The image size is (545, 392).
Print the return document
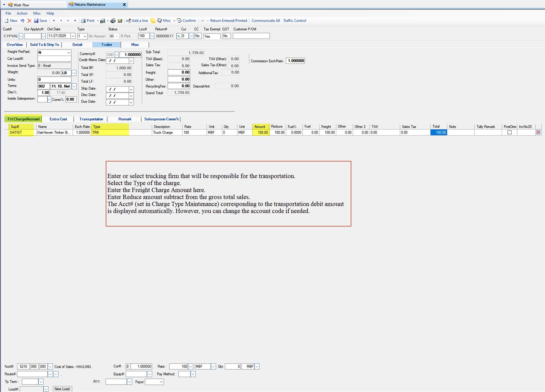(89, 21)
